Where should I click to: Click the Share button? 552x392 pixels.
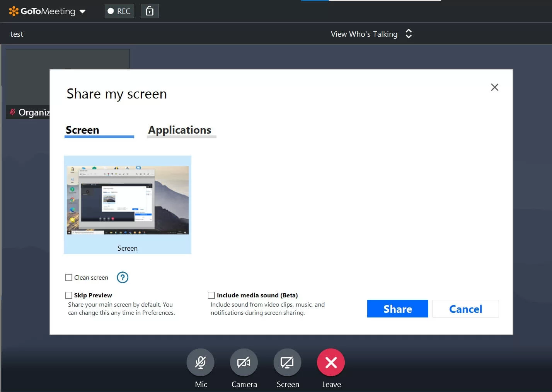click(397, 309)
